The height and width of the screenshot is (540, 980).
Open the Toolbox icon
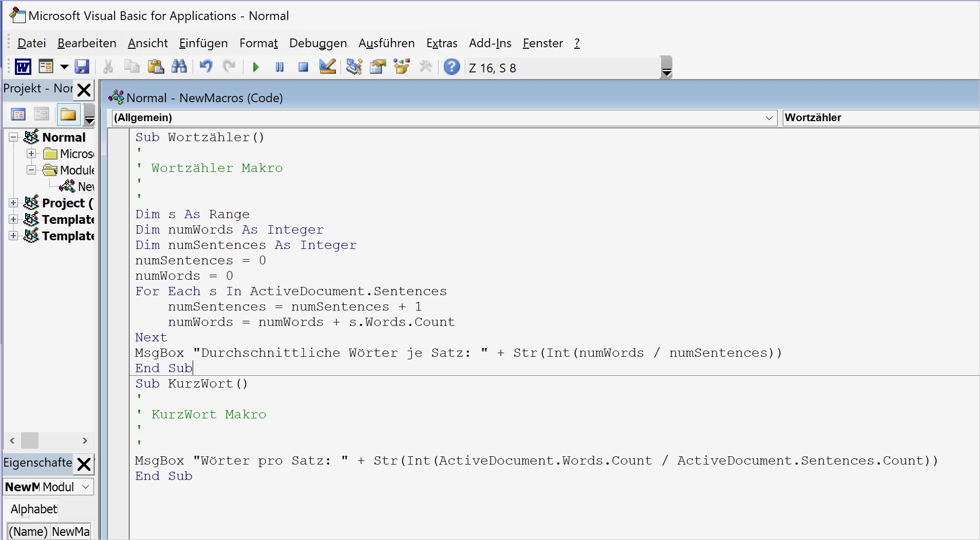pos(426,67)
